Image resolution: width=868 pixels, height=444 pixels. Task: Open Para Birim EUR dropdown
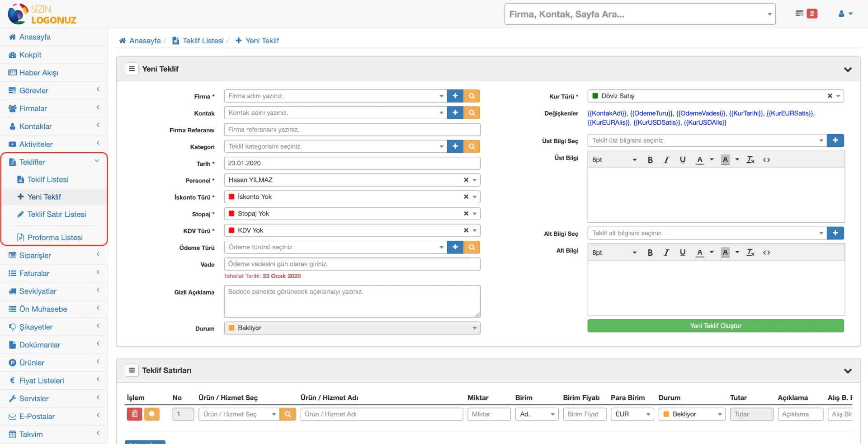[632, 414]
